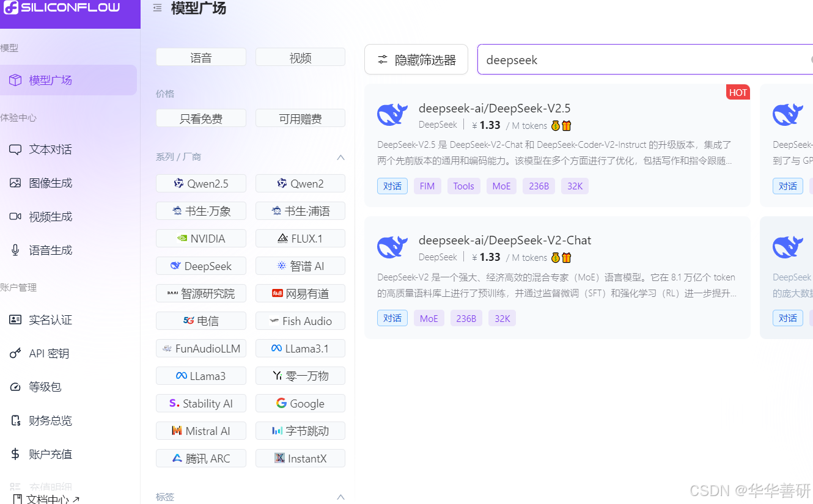Click the SiliconFlow logo icon
Image resolution: width=813 pixels, height=504 pixels.
coord(11,8)
